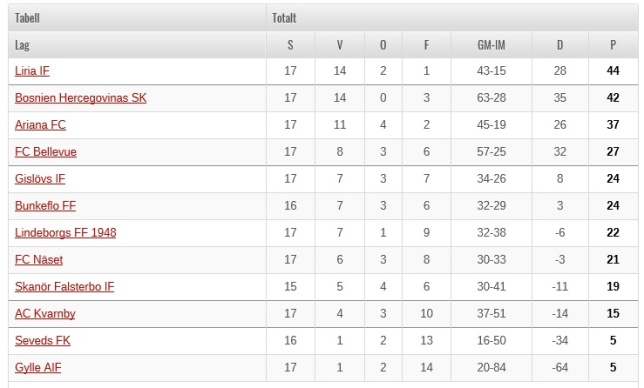Open the FC Näset link
The height and width of the screenshot is (388, 644).
tap(39, 260)
